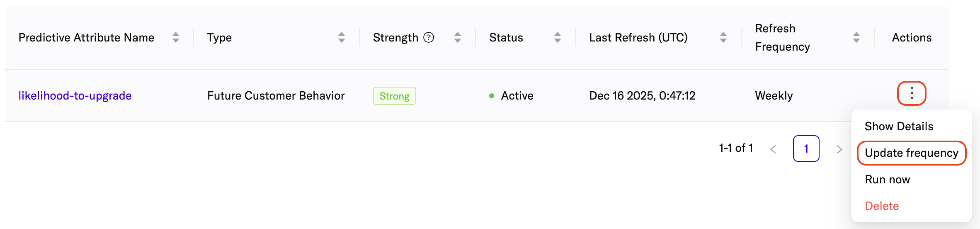The image size is (980, 229).
Task: Sort by Last Refresh (UTC)
Action: pos(723,37)
